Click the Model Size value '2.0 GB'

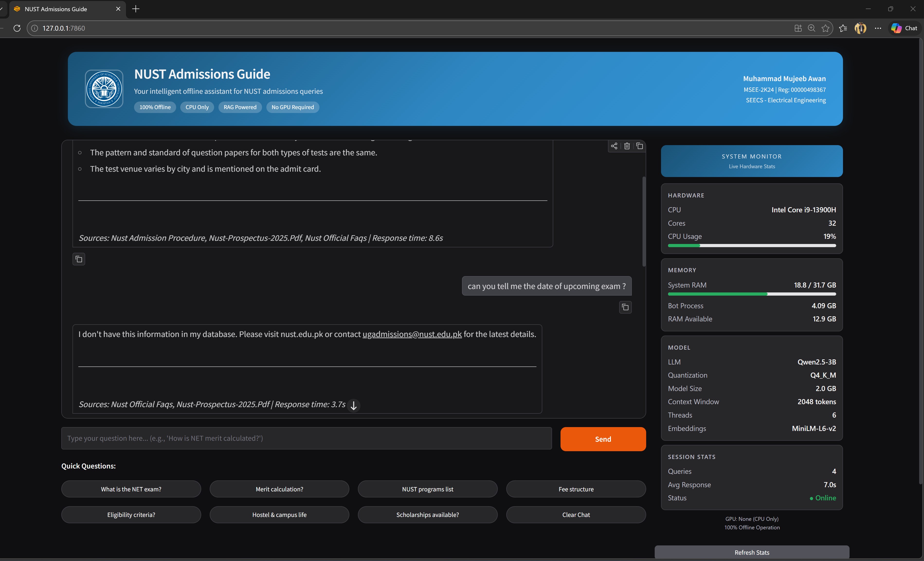pyautogui.click(x=826, y=388)
